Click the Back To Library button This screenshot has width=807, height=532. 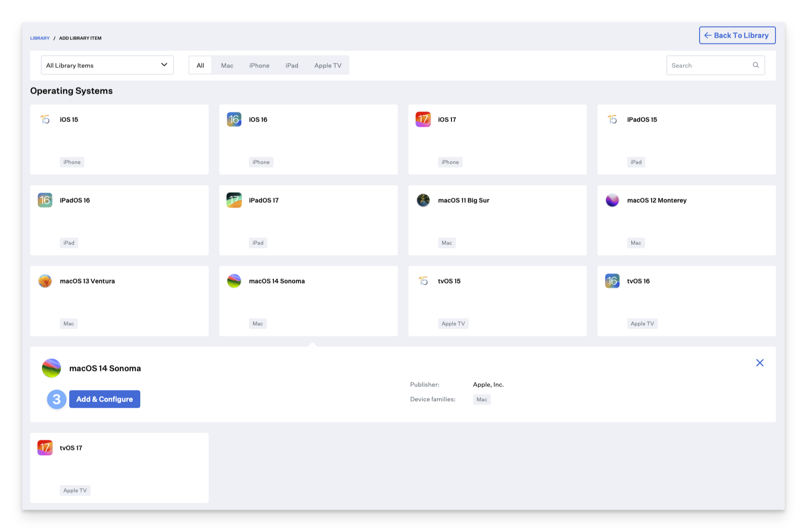tap(737, 35)
